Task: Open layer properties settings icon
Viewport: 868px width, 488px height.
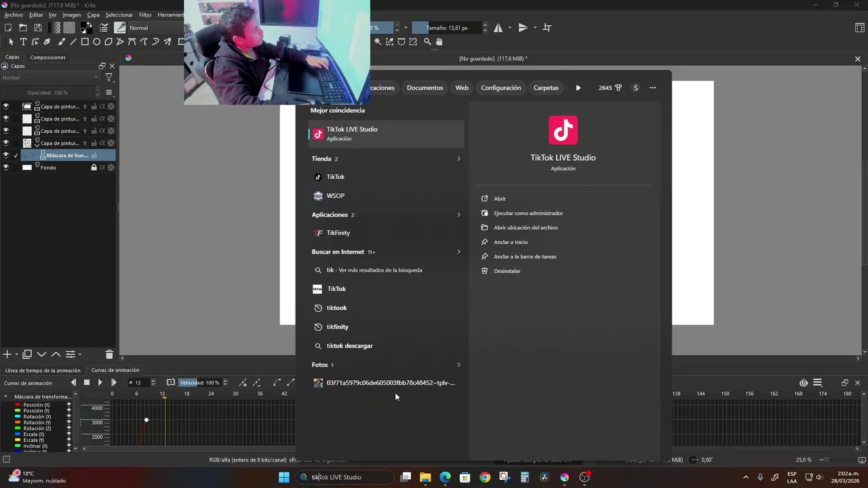Action: pyautogui.click(x=70, y=354)
